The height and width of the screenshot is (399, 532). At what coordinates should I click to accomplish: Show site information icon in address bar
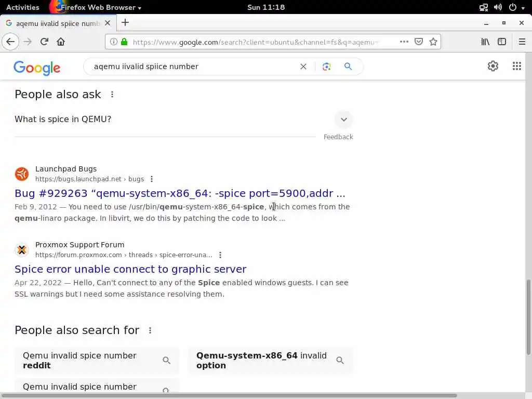pos(114,42)
